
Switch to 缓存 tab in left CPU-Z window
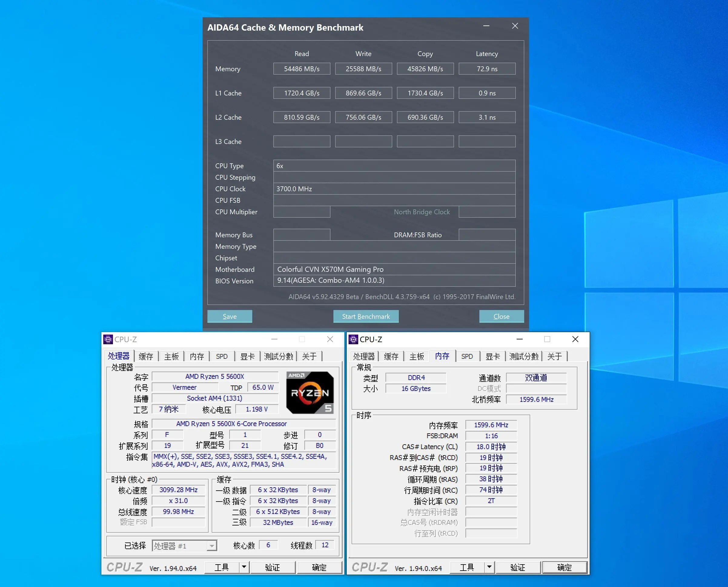pos(146,356)
